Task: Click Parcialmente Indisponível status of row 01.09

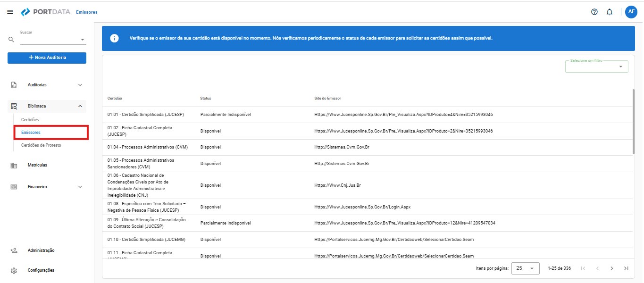Action: (226, 223)
